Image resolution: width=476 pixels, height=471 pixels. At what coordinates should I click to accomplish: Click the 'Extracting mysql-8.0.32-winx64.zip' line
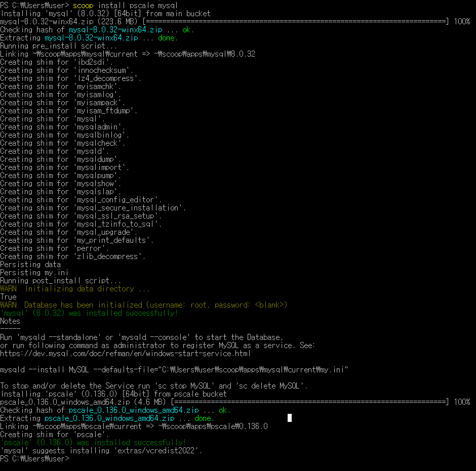89,38
